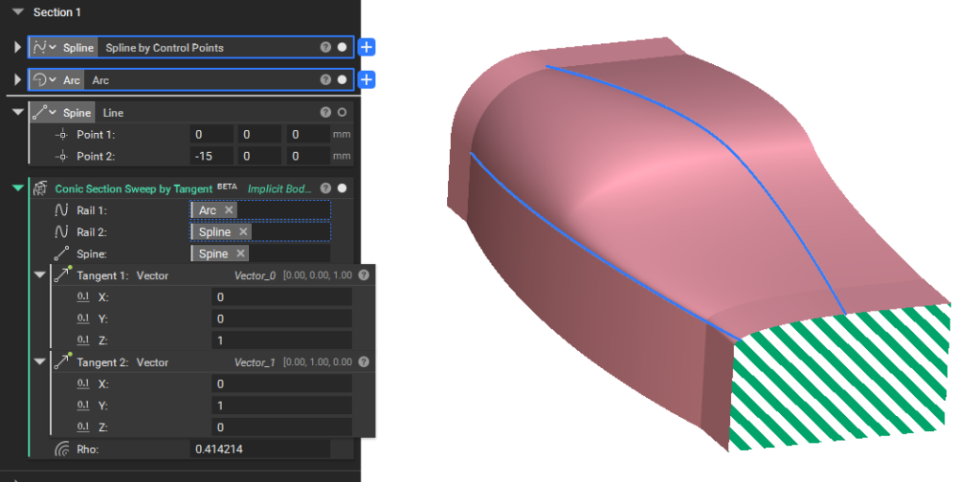Open the Arc block type dropdown
The image size is (980, 482).
(x=53, y=80)
